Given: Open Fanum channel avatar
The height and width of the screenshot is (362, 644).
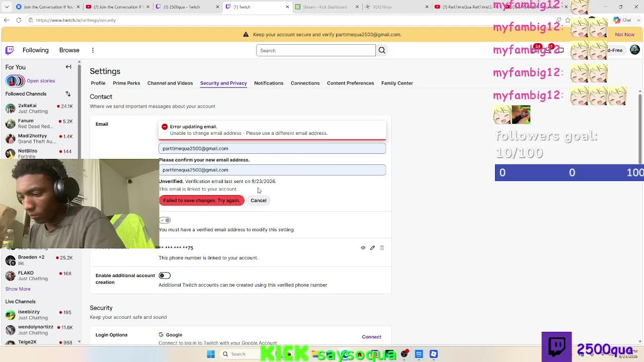Looking at the screenshot, I should 10,124.
